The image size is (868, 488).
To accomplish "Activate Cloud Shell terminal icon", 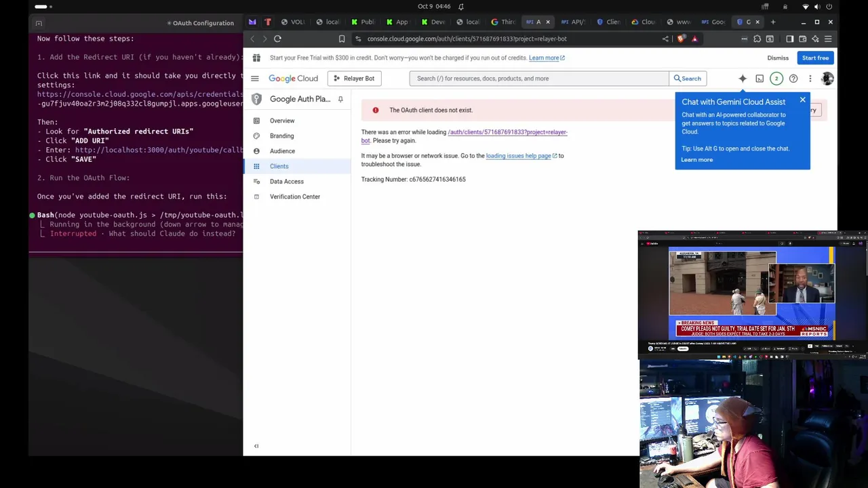I will pyautogui.click(x=759, y=79).
